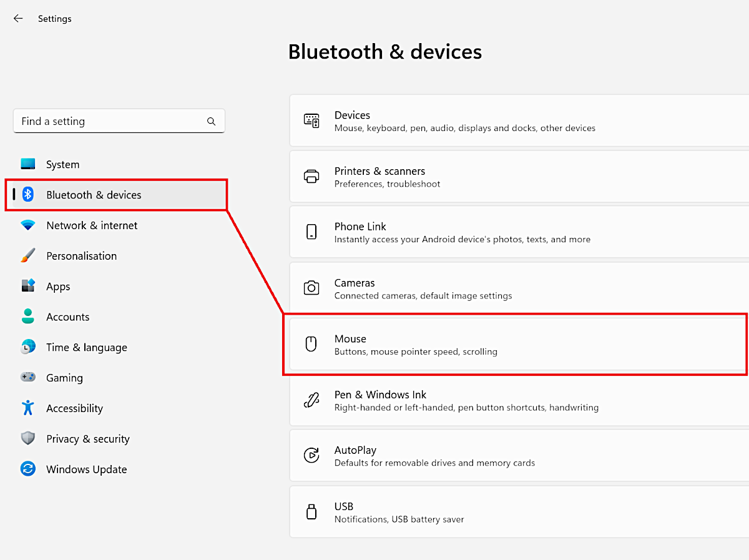Viewport: 749px width, 560px height.
Task: Click the back arrow in Settings
Action: click(18, 19)
